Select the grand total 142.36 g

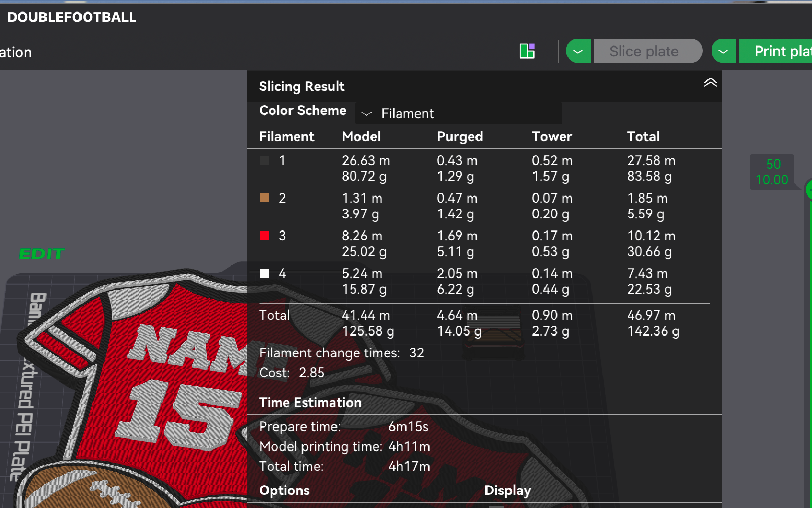[653, 331]
